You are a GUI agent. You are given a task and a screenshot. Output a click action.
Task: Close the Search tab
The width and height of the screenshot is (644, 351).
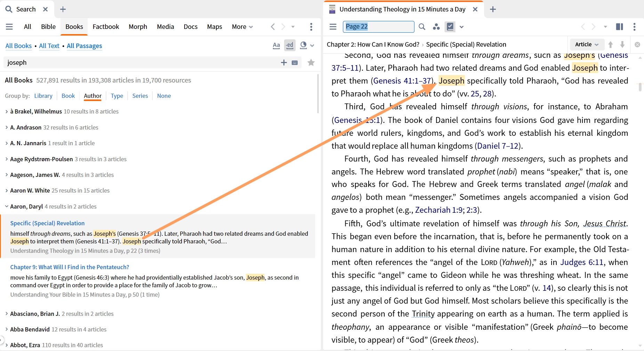(45, 9)
